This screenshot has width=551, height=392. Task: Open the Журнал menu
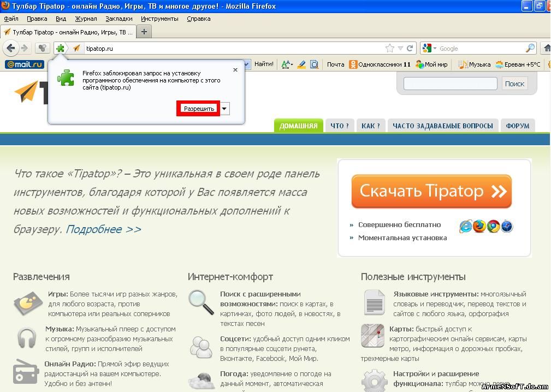(x=86, y=19)
